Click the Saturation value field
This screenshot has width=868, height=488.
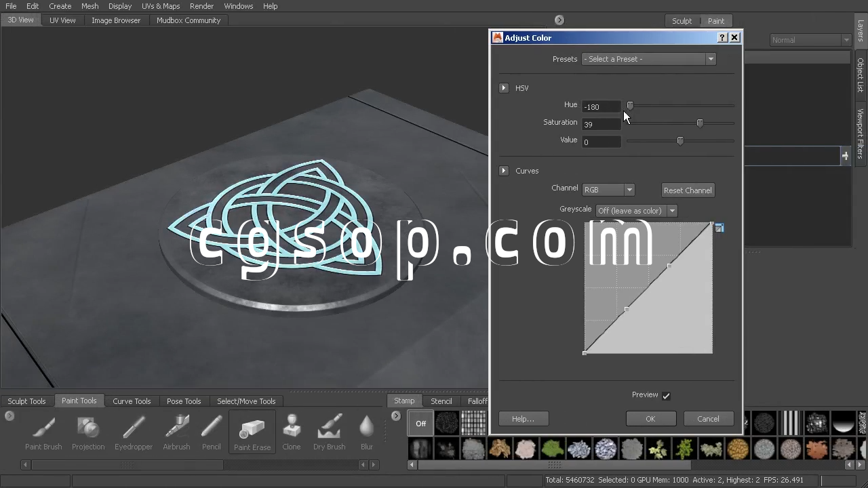pyautogui.click(x=601, y=124)
